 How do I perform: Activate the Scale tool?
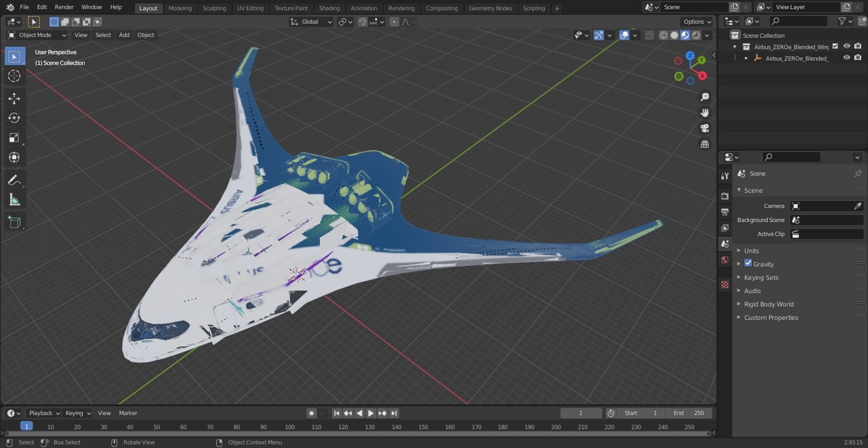(14, 138)
